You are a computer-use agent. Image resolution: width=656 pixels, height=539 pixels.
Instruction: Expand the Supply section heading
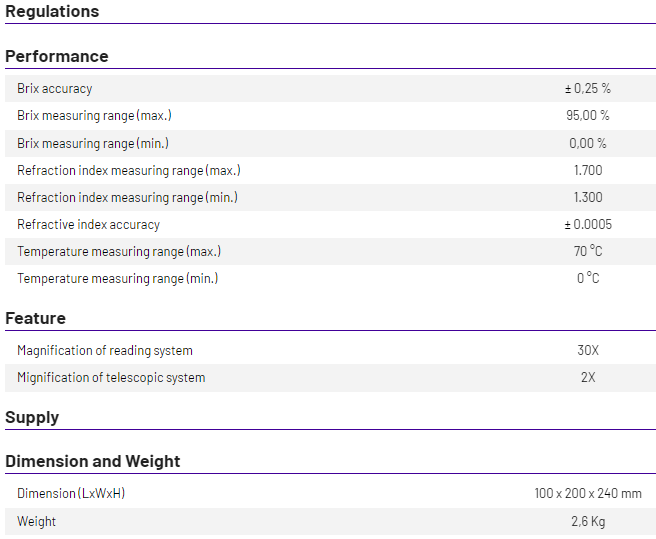pos(32,417)
